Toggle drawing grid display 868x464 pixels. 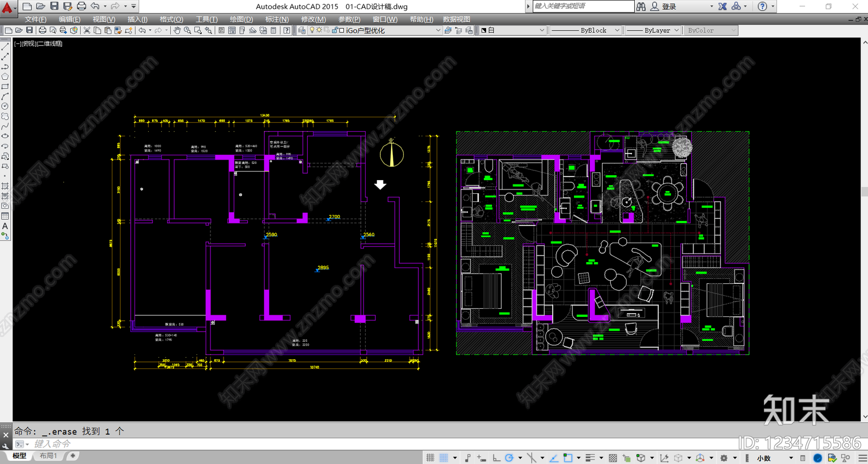430,458
